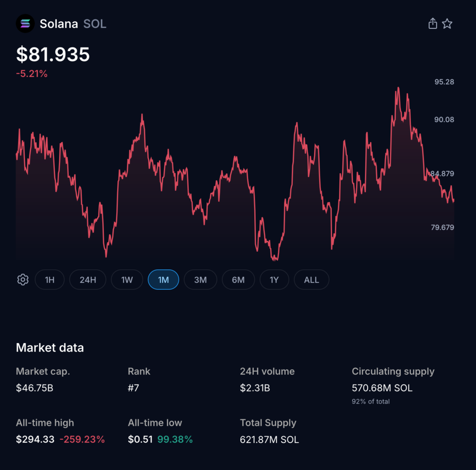476x470 pixels.
Task: Select the 1H timeframe
Action: click(50, 280)
